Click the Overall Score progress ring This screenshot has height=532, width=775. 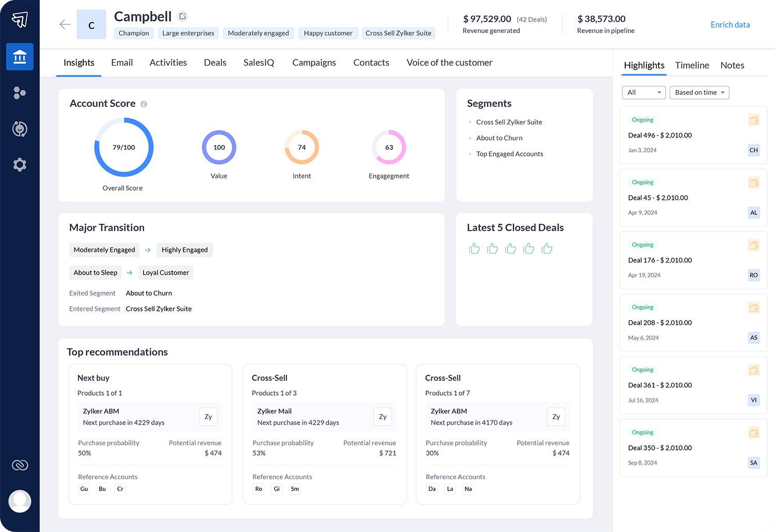(x=123, y=147)
